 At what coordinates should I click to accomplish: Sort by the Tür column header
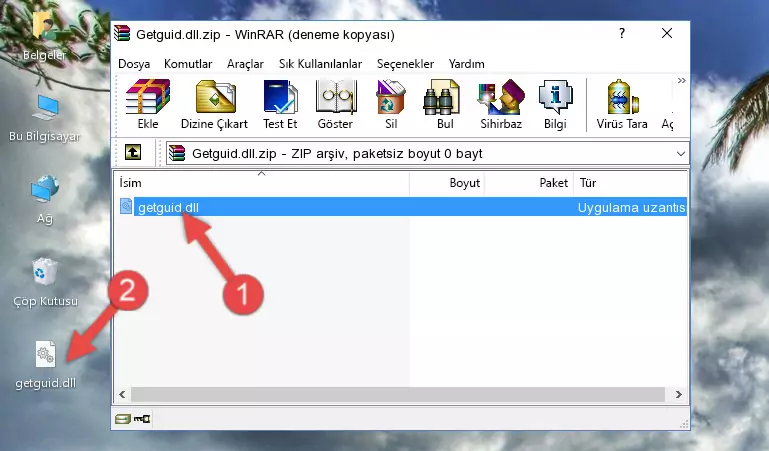[x=630, y=183]
